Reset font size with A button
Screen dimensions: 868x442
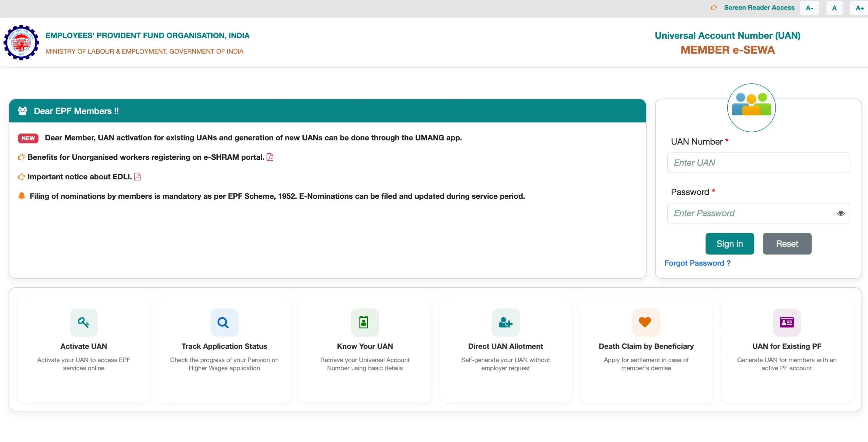[834, 8]
